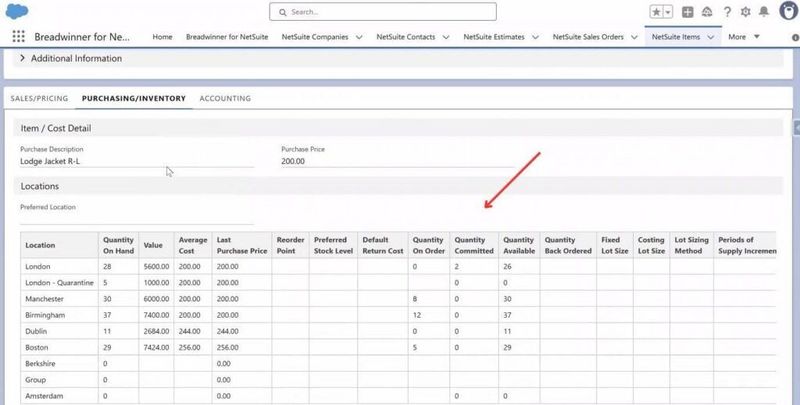The height and width of the screenshot is (405, 800).
Task: Click the Lodge Jacket R-L purchase description
Action: tap(50, 161)
